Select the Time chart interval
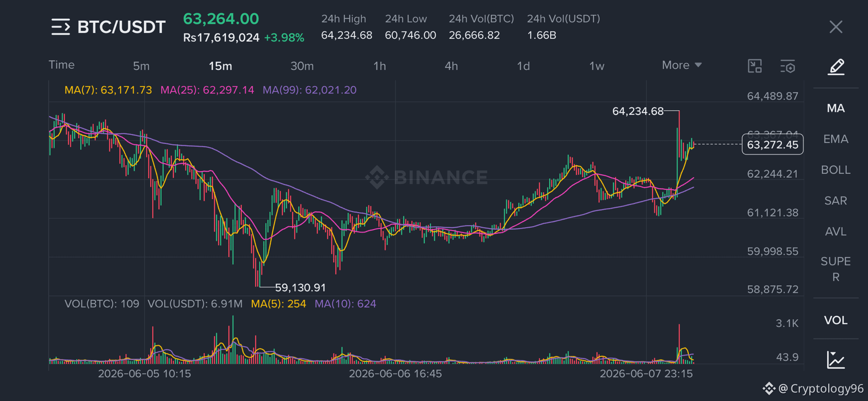Viewport: 868px width, 401px height. click(62, 65)
